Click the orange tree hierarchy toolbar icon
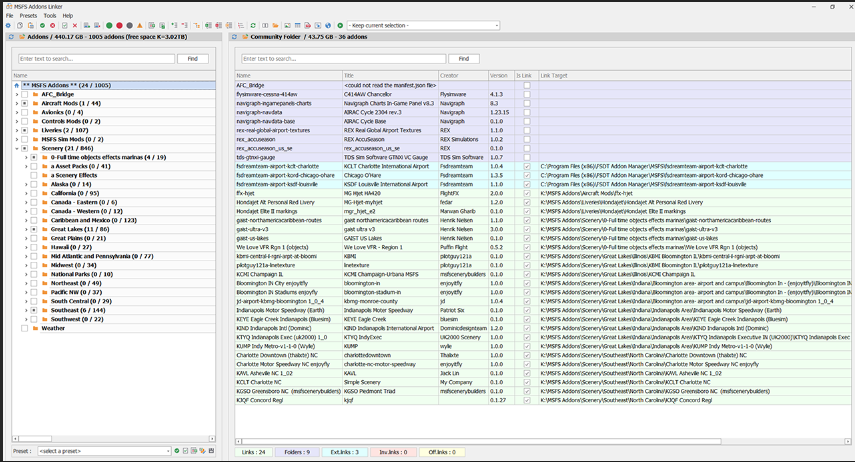The image size is (855, 462). [196, 26]
